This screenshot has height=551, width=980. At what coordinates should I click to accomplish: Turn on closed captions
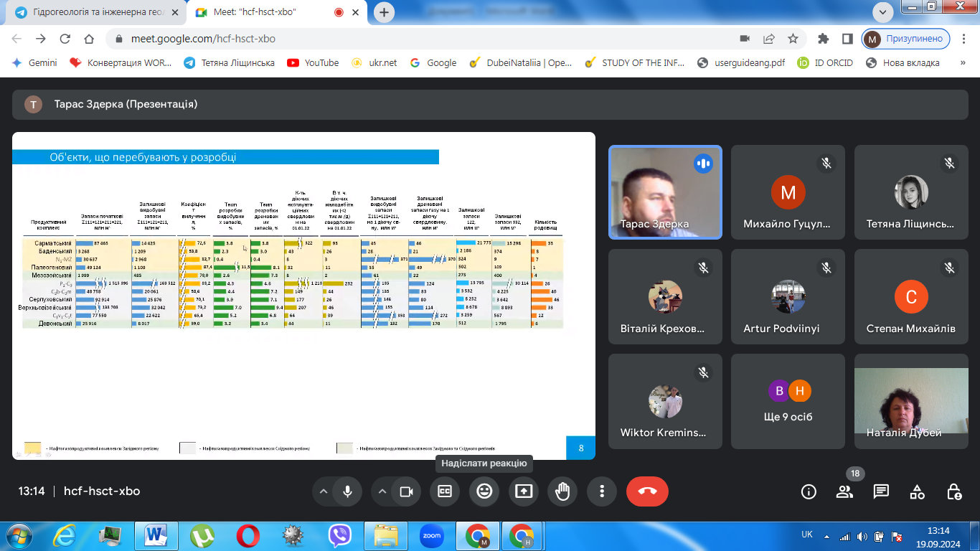(x=445, y=491)
